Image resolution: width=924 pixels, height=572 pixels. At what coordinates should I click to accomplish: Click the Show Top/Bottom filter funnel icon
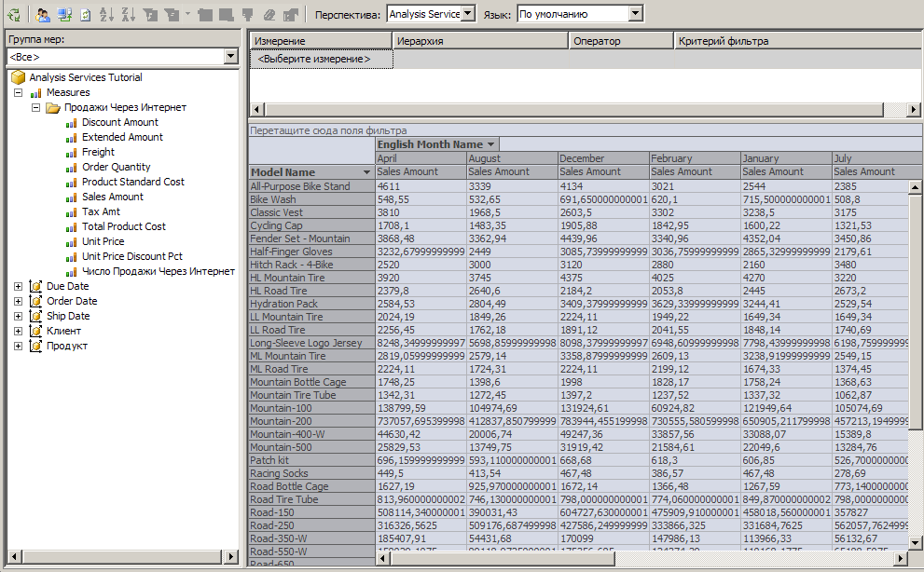click(172, 15)
